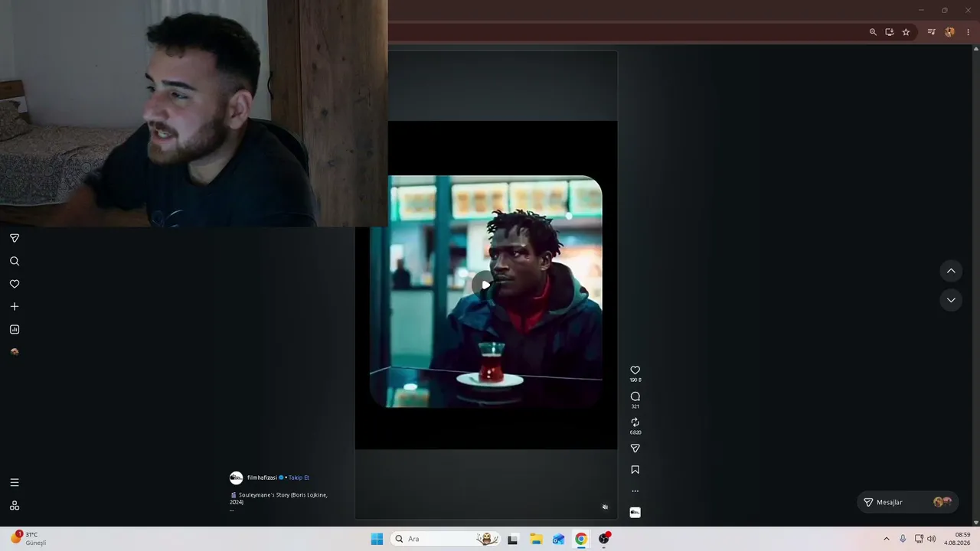Open the Mesajlar messages panel

908,502
